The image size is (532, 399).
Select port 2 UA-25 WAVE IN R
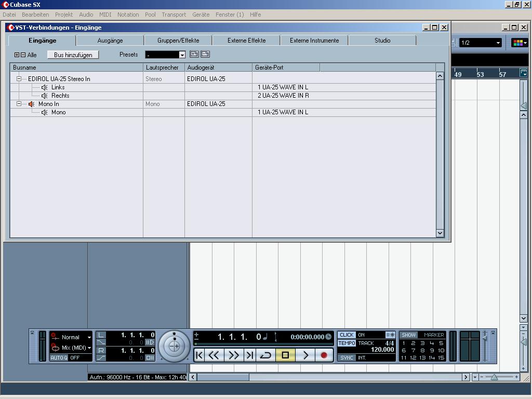[283, 96]
